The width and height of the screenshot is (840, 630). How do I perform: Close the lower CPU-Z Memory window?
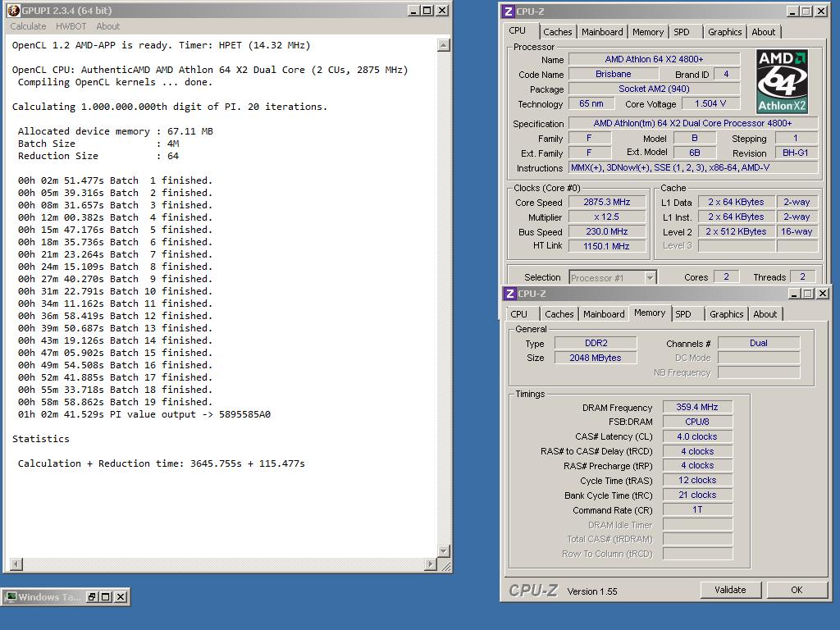[822, 294]
